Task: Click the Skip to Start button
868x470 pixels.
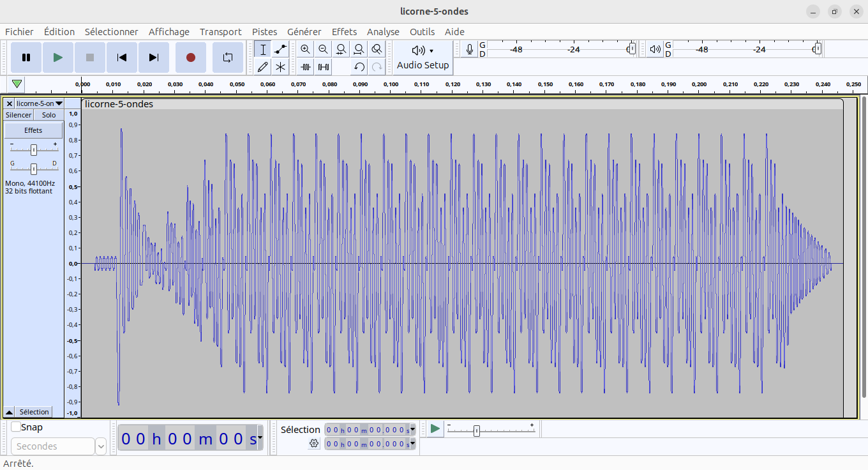Action: click(x=121, y=57)
